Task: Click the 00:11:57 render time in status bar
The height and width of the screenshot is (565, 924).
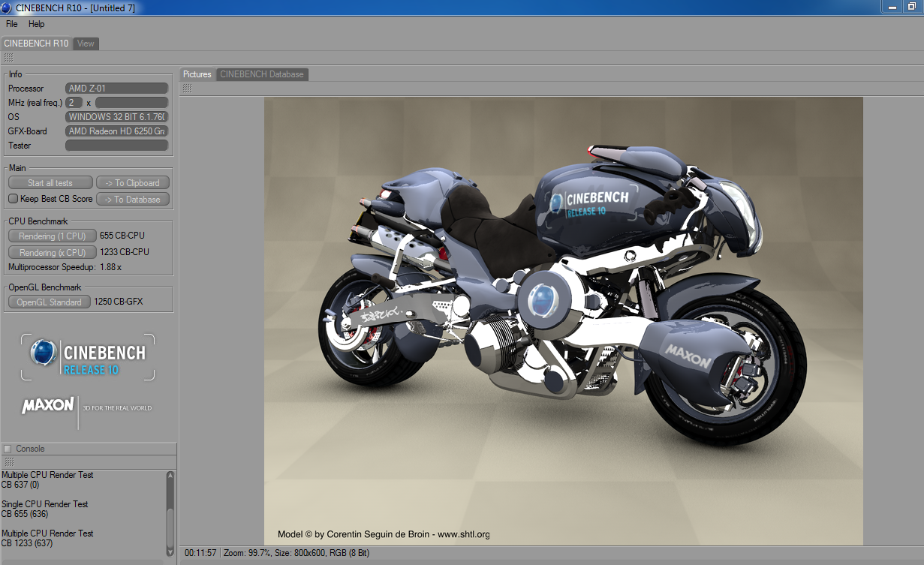Action: point(200,553)
